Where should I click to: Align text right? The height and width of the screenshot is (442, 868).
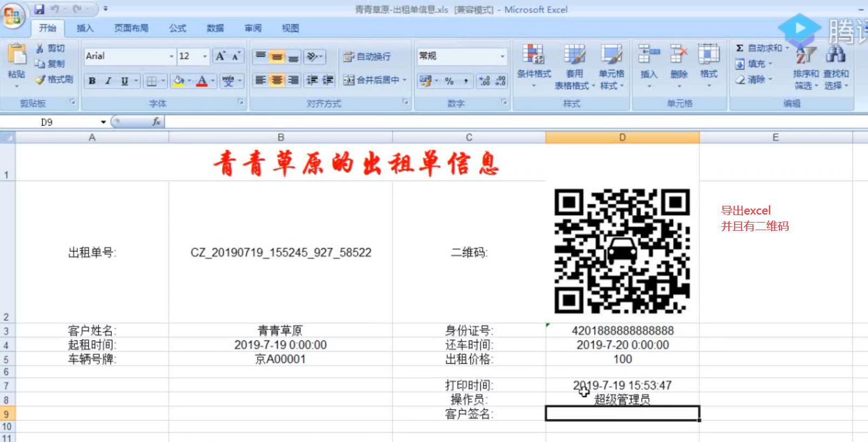tap(293, 80)
